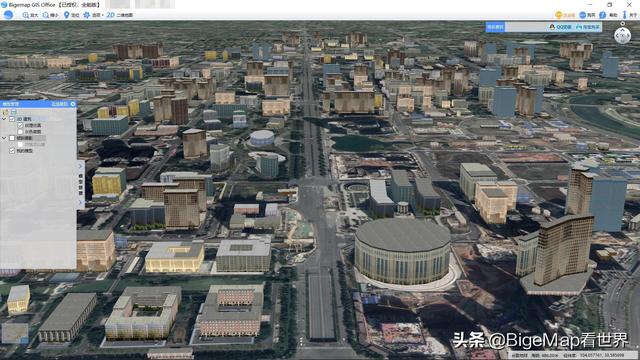640x360 pixels.
Task: Click the save disk icon in layer panel
Action: click(13, 112)
